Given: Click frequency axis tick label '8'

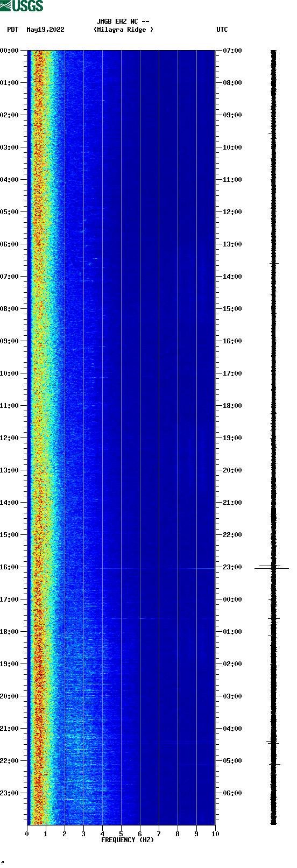Looking at the screenshot, I should (178, 834).
